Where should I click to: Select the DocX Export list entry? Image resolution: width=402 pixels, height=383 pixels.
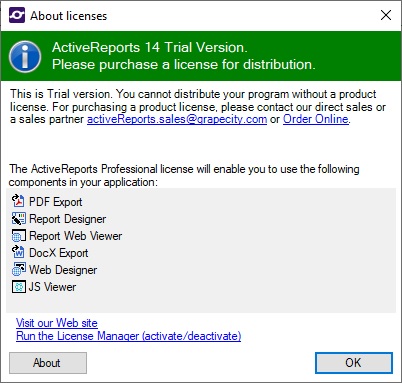pyautogui.click(x=50, y=253)
